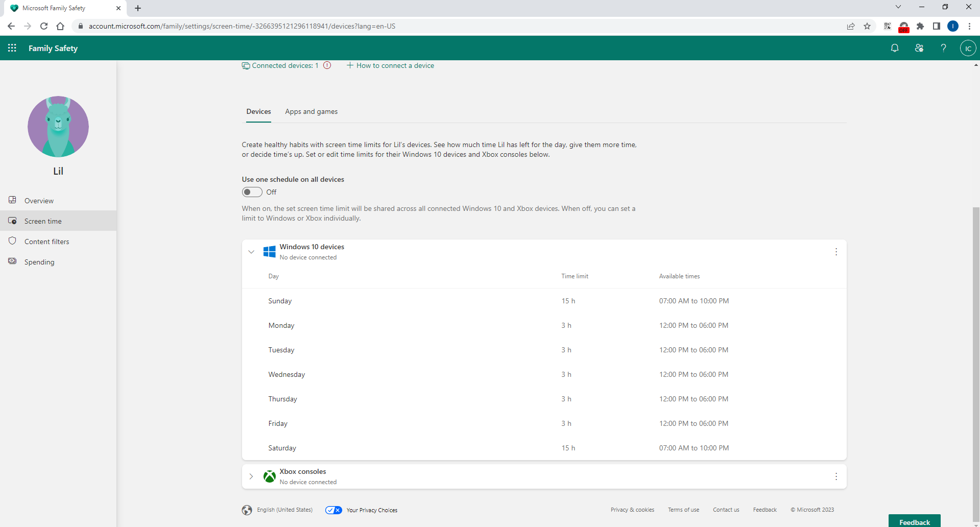Open a new browser tab
The image size is (980, 527).
click(x=138, y=8)
